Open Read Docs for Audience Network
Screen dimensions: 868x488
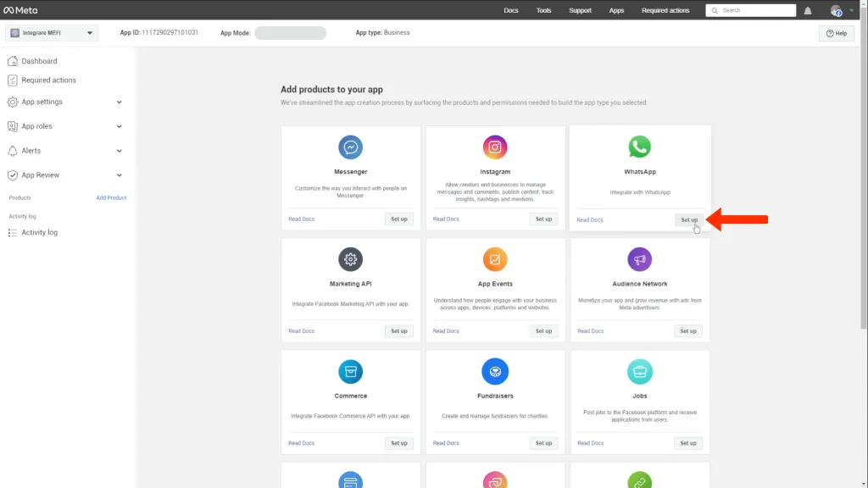[x=590, y=331]
